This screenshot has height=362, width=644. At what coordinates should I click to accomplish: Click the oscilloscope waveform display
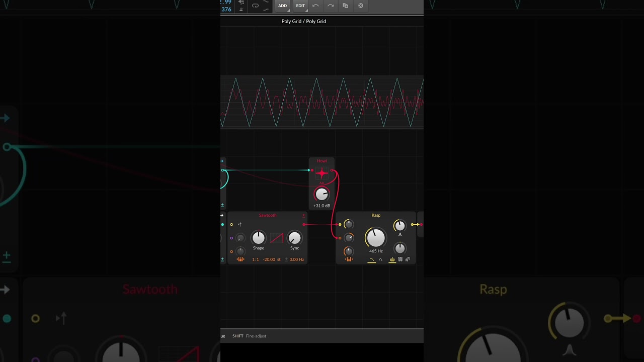click(322, 102)
